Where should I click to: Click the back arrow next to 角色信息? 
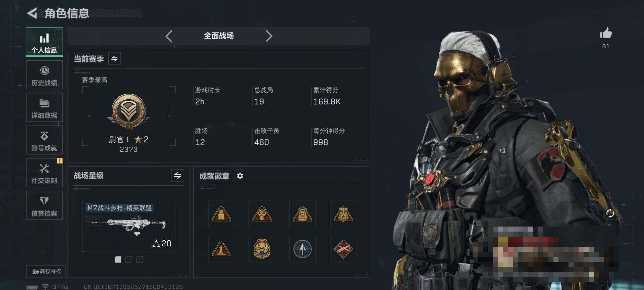[x=32, y=13]
